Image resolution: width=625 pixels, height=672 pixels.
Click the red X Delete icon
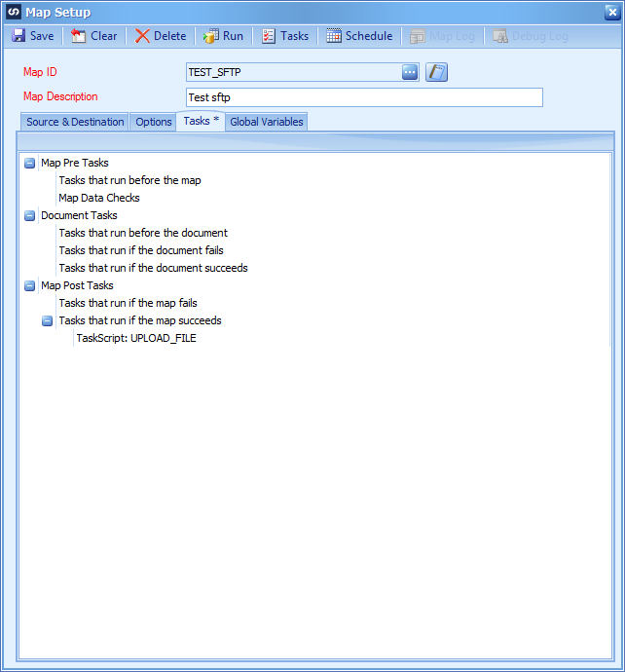pos(142,36)
